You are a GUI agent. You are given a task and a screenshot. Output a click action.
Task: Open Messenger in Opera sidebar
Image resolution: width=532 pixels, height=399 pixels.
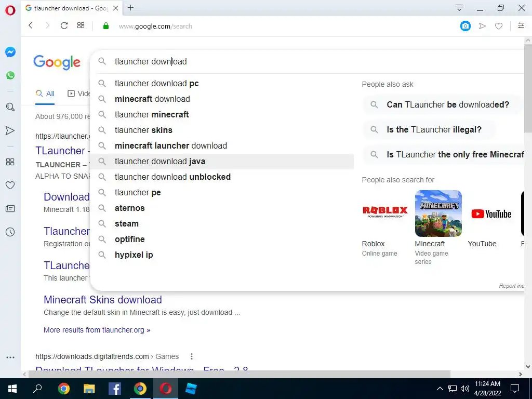pyautogui.click(x=10, y=52)
